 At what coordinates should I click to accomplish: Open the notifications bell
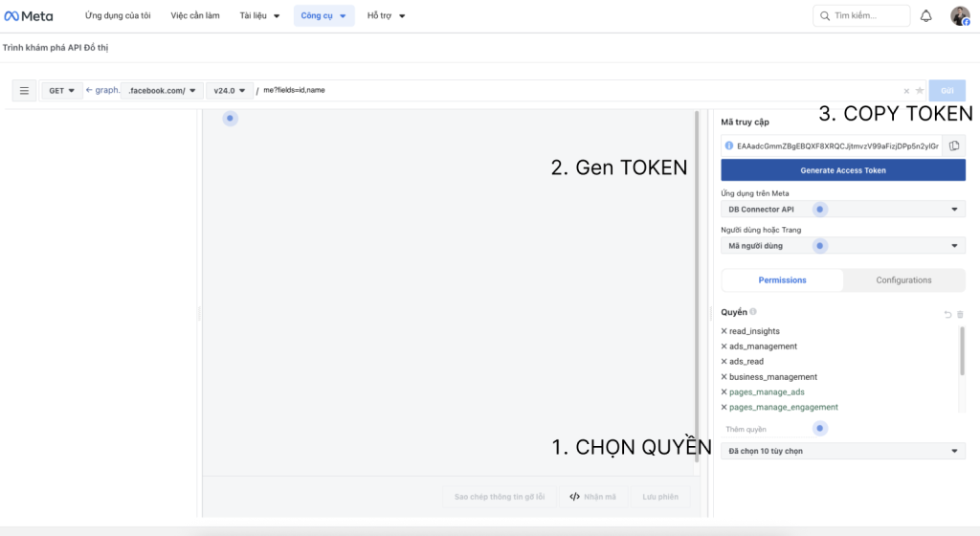925,16
